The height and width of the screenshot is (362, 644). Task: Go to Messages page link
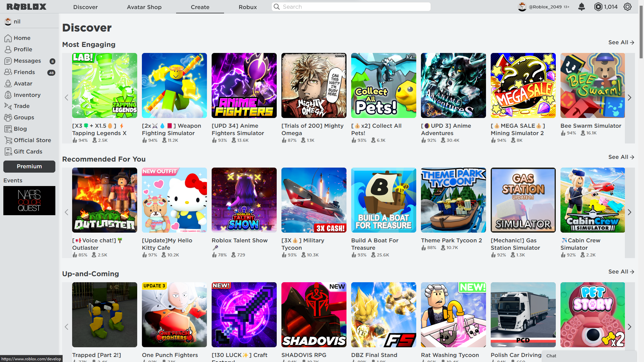(x=28, y=61)
